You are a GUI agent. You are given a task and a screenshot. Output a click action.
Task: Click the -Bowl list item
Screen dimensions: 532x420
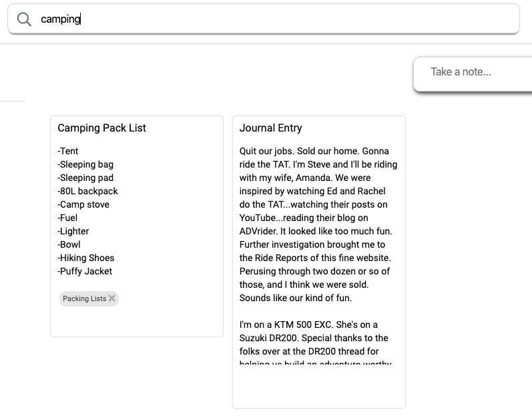[x=69, y=245]
